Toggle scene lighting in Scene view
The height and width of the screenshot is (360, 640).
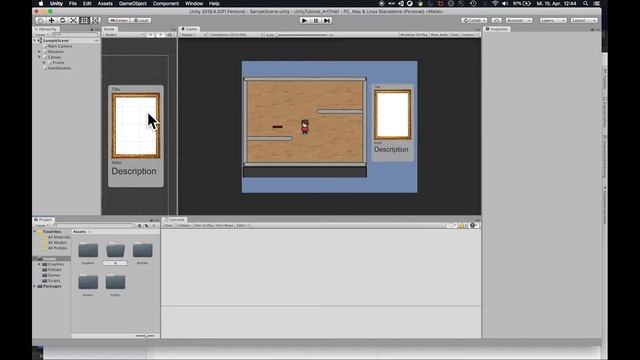click(x=160, y=35)
